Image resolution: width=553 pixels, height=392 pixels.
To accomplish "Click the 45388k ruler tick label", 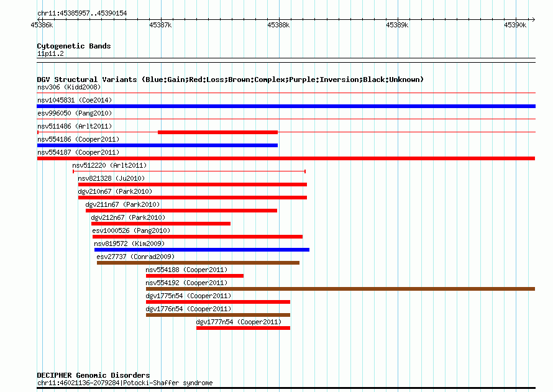I will point(278,25).
